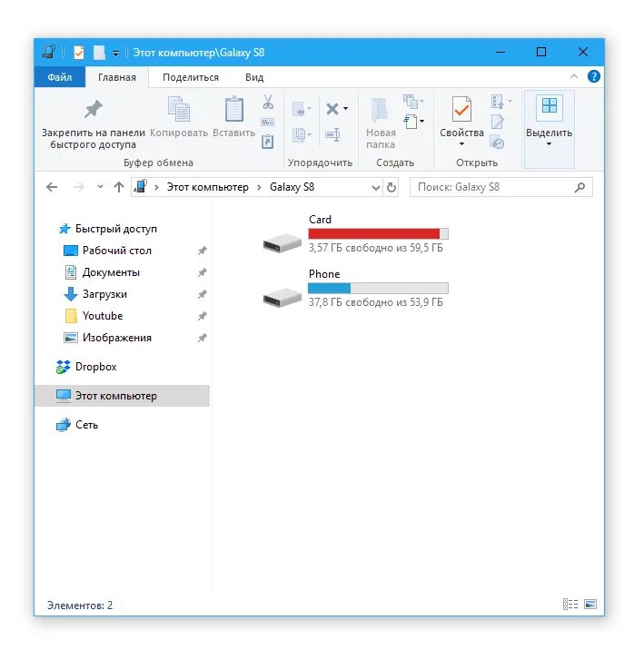This screenshot has width=644, height=650.
Task: Open the recent locations dropdown arrow
Action: (x=100, y=187)
